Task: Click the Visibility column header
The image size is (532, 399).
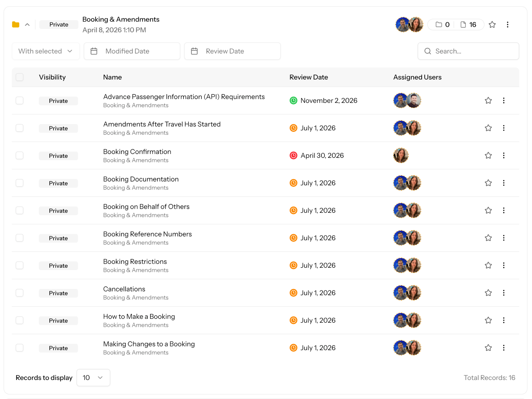Action: pyautogui.click(x=52, y=77)
